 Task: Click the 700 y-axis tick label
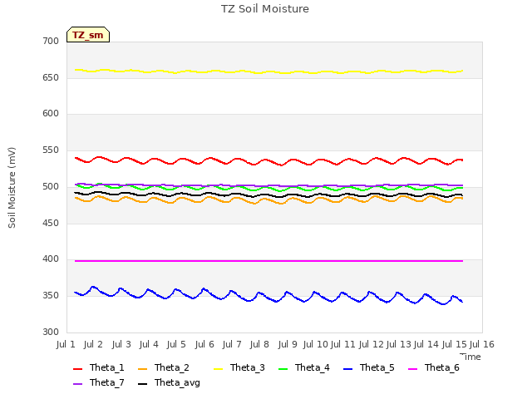(51, 41)
